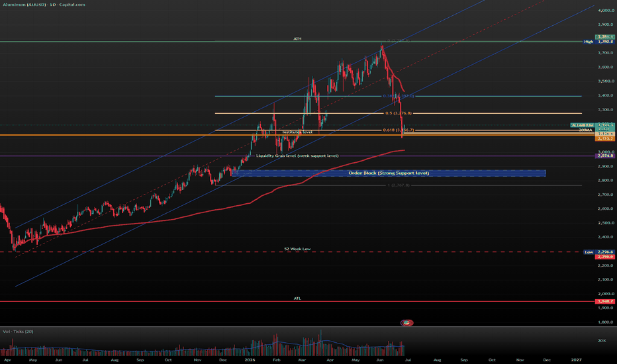617x364 pixels.
Task: Click the Aluminum (ALUSD) 1D chart title
Action: 44,5
